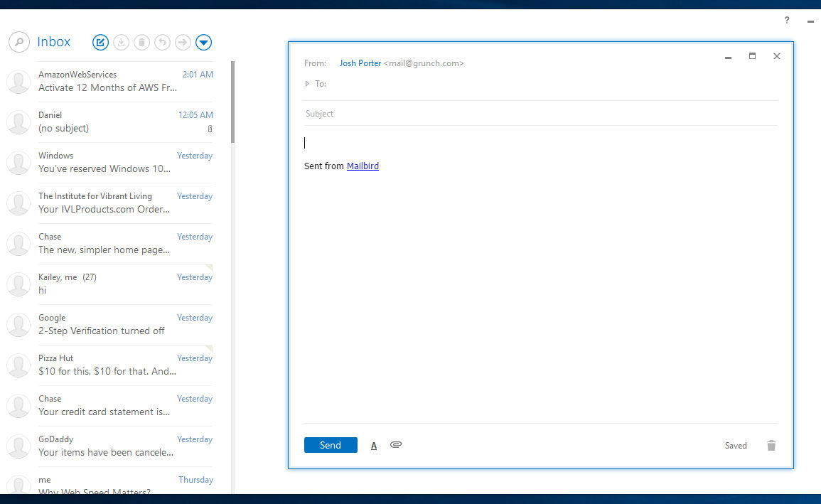Screen dimensions: 821x504
Task: Open the more actions dropdown arrow
Action: tap(204, 43)
